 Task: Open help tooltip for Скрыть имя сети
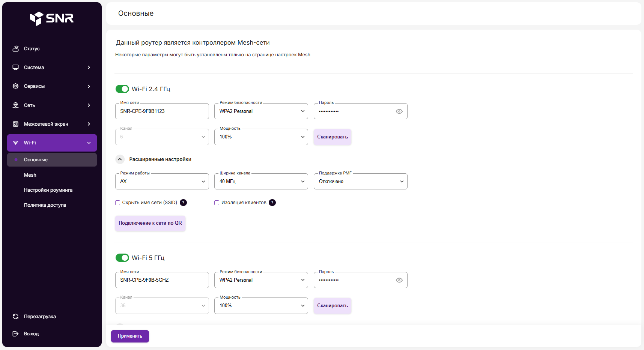point(183,203)
